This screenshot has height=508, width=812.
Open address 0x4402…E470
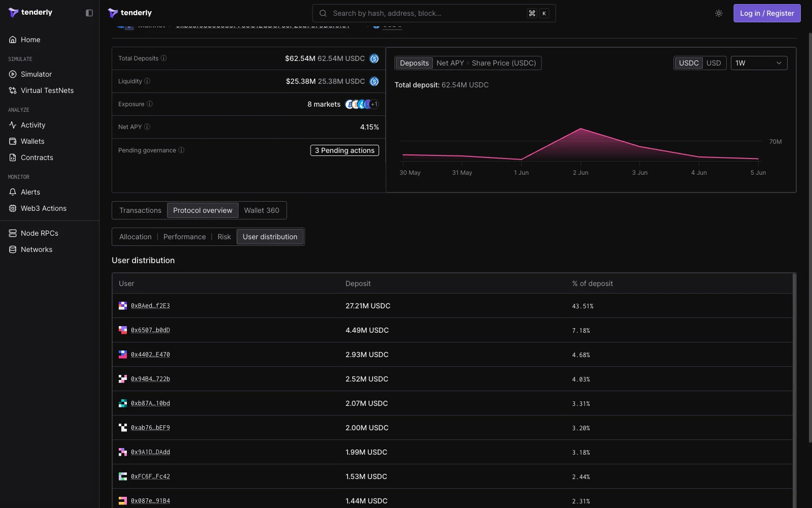(x=150, y=355)
